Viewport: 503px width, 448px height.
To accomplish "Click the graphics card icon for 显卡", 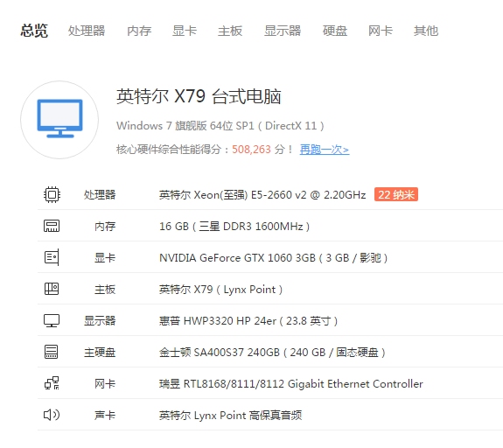I will pyautogui.click(x=52, y=257).
